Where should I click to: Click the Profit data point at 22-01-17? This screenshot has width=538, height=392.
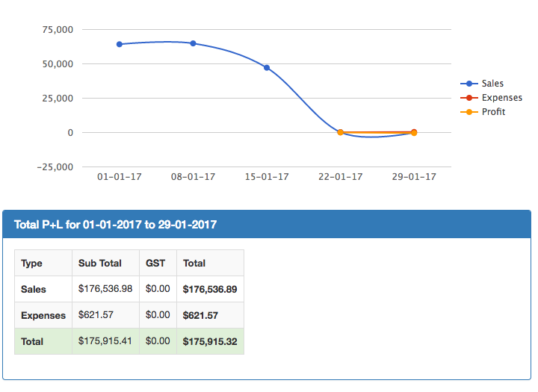pos(340,132)
